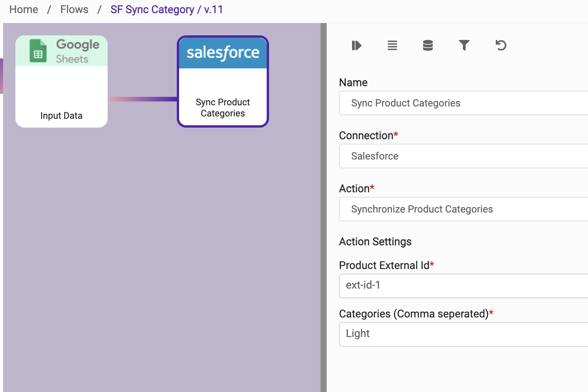Click the undo reset arrow icon
The height and width of the screenshot is (392, 588).
[x=500, y=46]
